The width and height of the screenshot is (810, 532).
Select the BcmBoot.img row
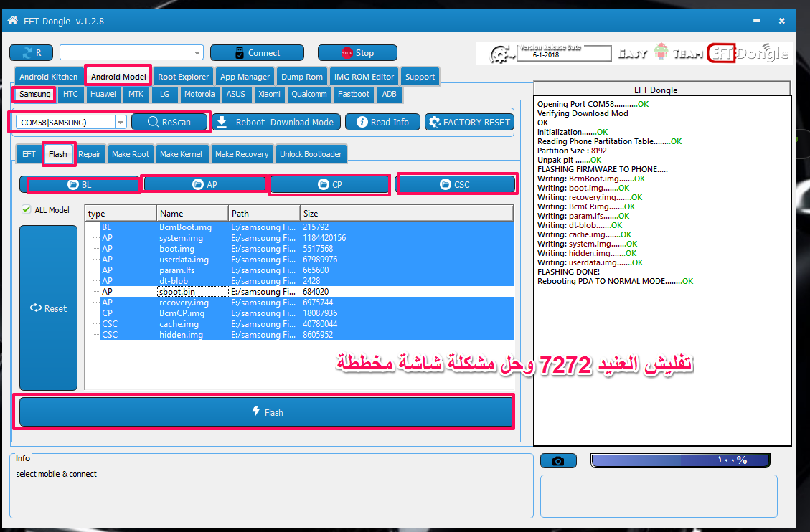pos(306,227)
